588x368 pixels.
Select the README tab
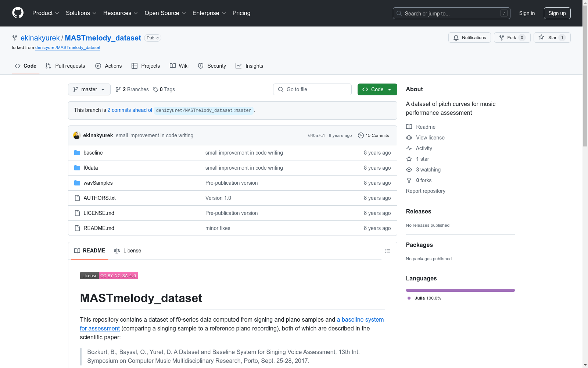90,251
